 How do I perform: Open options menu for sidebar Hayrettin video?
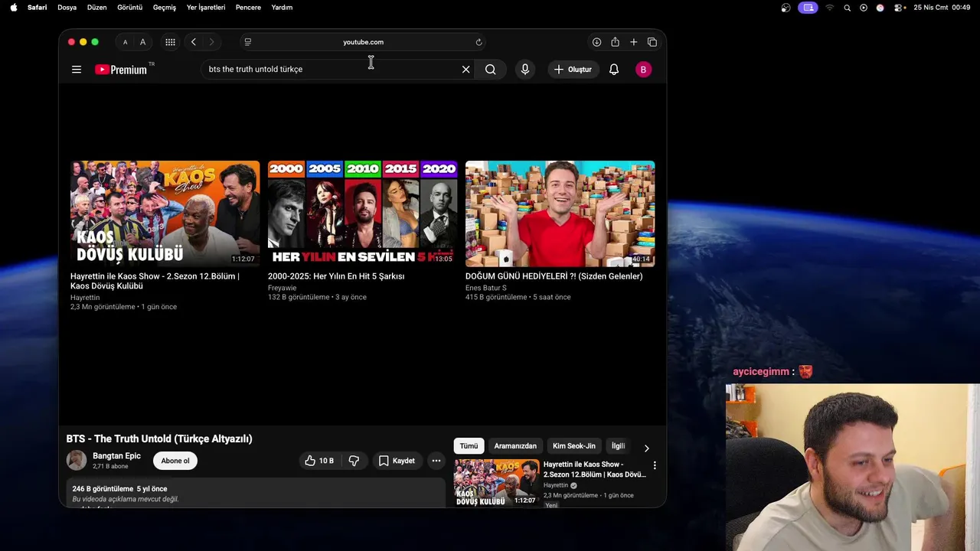tap(655, 465)
